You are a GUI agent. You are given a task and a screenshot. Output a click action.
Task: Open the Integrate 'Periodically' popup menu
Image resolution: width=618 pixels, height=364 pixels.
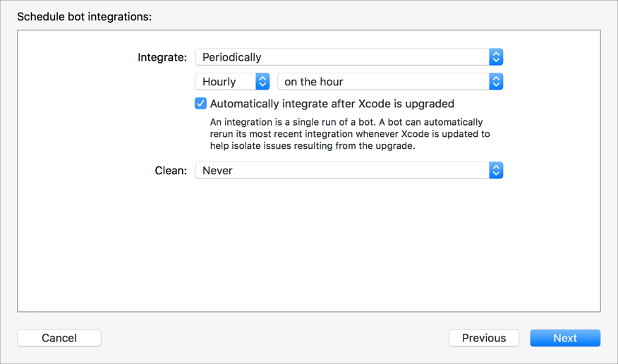[x=342, y=57]
